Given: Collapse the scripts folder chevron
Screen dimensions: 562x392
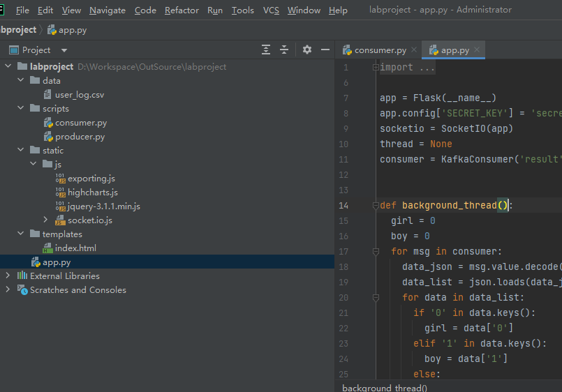Looking at the screenshot, I should (x=21, y=108).
